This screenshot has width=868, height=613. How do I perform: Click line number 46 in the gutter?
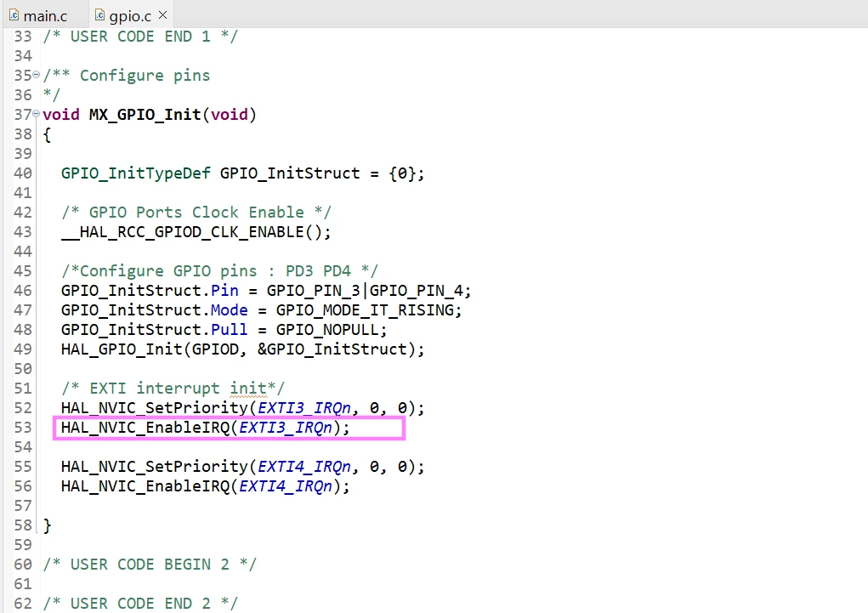pyautogui.click(x=23, y=291)
